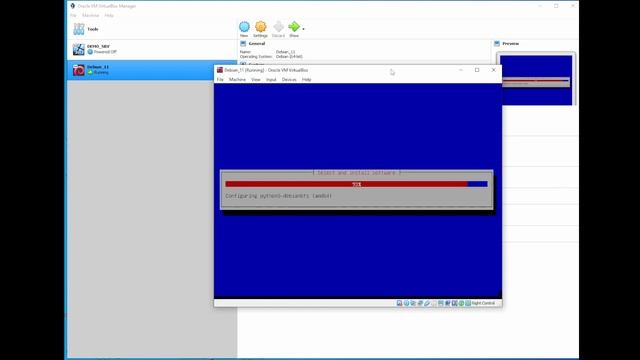Open File menu in VirtualBox Manager
Viewport: 640px width, 360px height.
73,16
